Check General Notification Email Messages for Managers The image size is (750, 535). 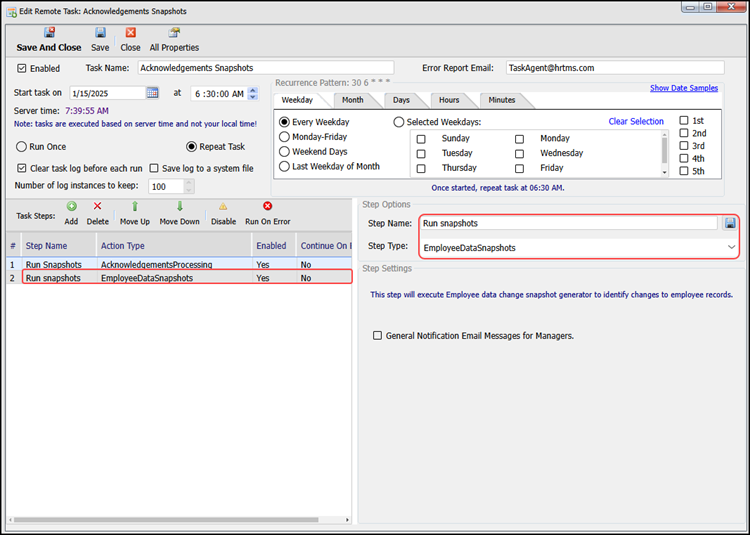pos(378,336)
